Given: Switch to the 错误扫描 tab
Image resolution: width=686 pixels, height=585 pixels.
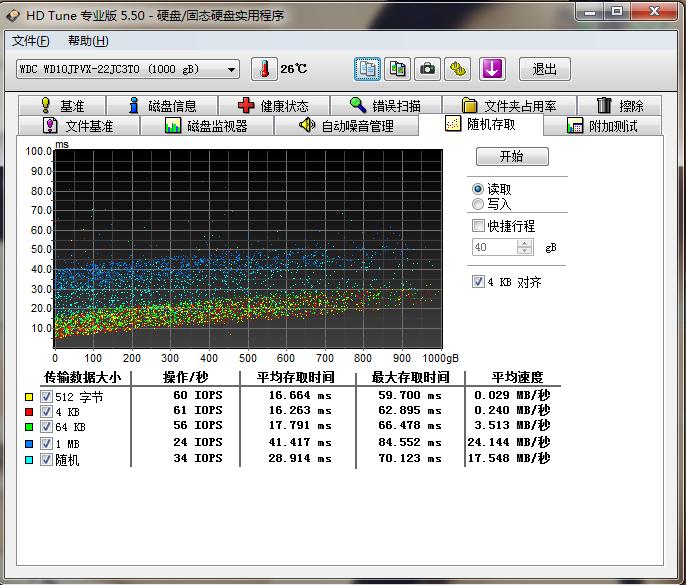Looking at the screenshot, I should coord(385,105).
